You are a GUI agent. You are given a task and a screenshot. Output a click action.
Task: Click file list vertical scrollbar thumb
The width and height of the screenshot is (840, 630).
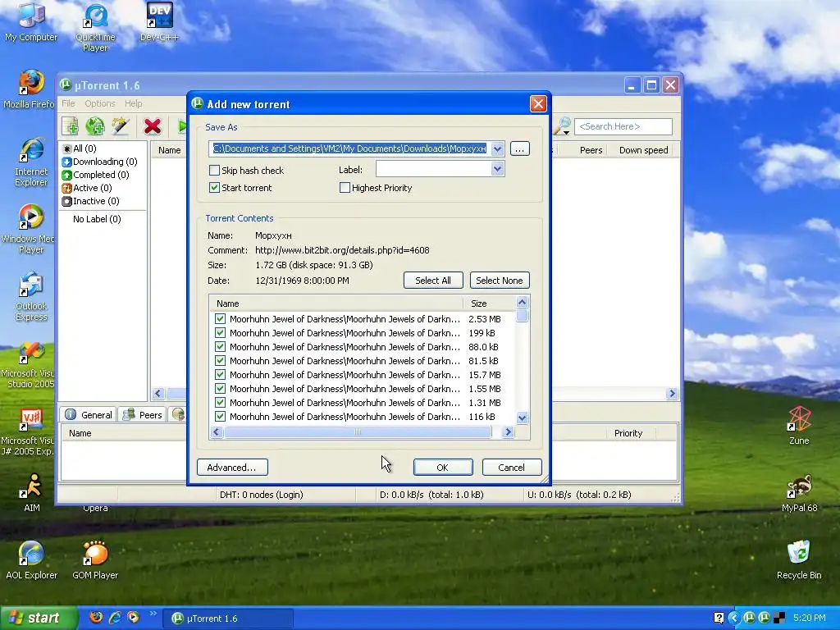523,316
